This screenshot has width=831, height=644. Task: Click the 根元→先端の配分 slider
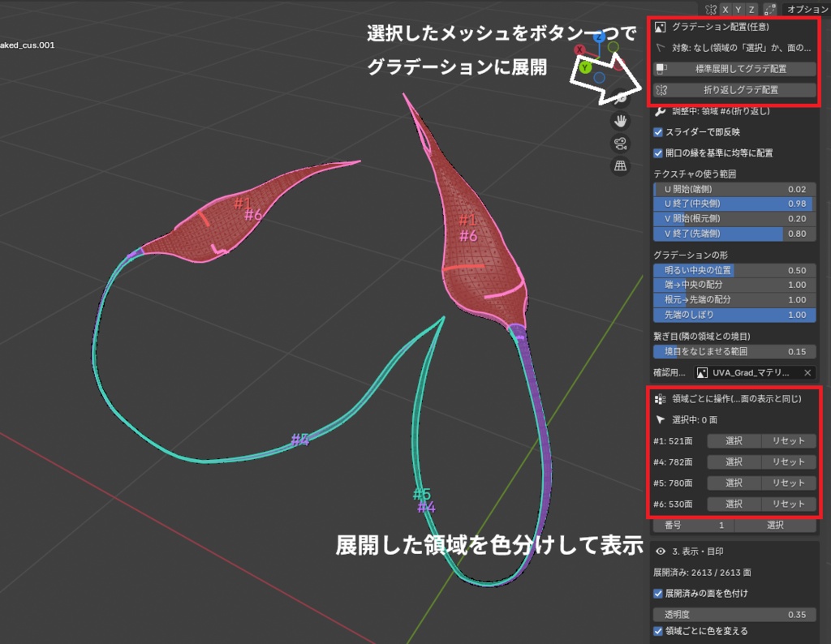click(x=734, y=300)
